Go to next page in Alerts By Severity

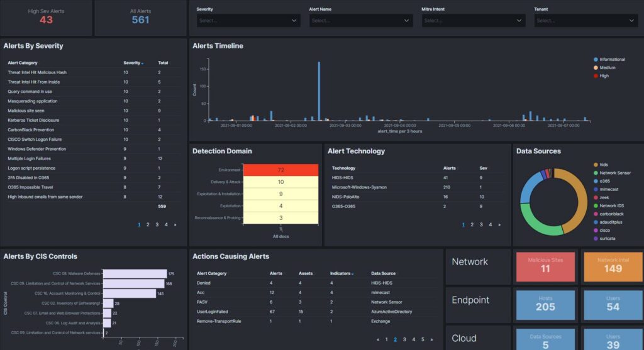coord(175,225)
